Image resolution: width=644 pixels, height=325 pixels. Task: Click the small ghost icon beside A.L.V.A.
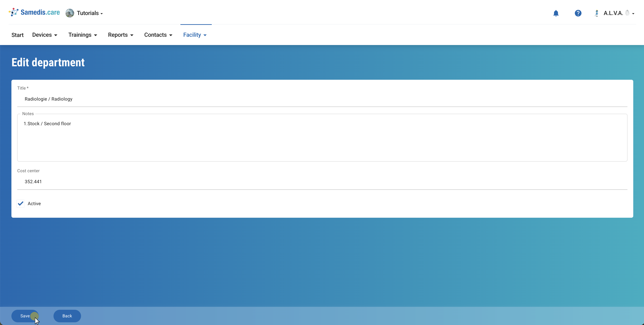pos(627,13)
